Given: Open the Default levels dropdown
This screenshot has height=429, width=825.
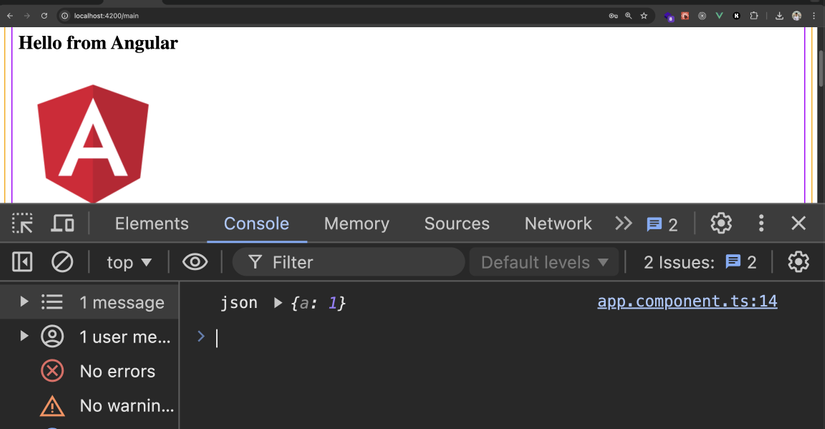Looking at the screenshot, I should [x=544, y=262].
